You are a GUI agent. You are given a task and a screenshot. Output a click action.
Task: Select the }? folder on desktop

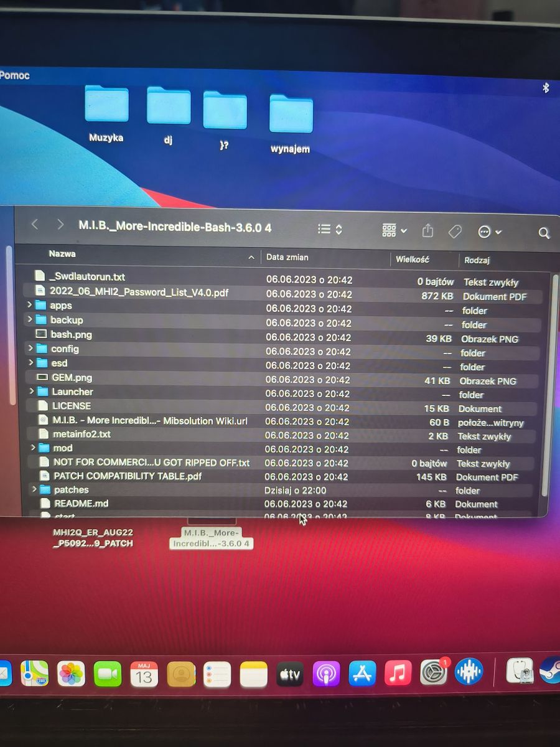(225, 121)
